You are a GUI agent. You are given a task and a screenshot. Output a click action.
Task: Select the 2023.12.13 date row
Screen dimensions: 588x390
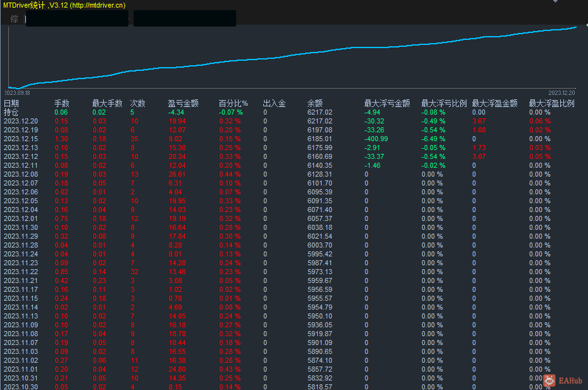click(x=21, y=148)
